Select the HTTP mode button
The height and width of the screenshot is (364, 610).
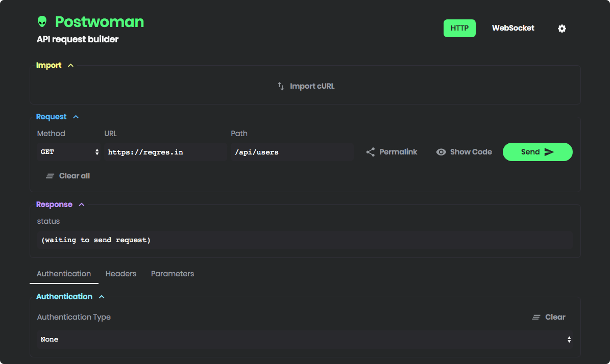click(x=459, y=28)
